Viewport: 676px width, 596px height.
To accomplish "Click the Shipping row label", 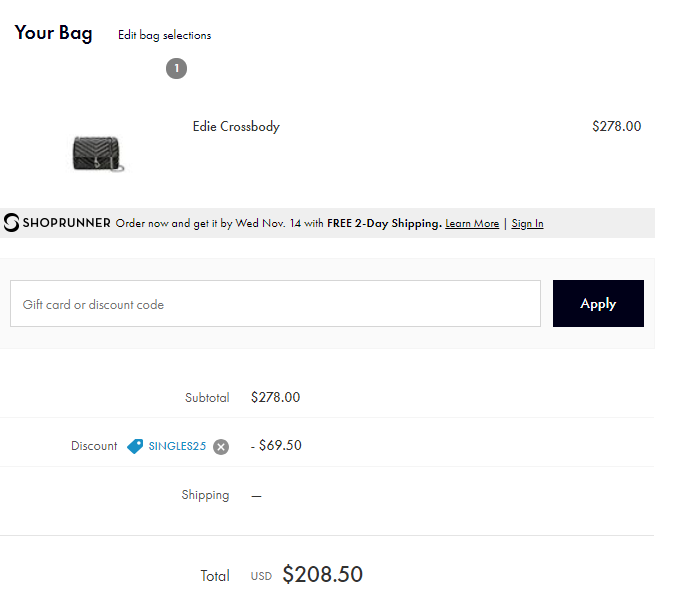I will [205, 495].
